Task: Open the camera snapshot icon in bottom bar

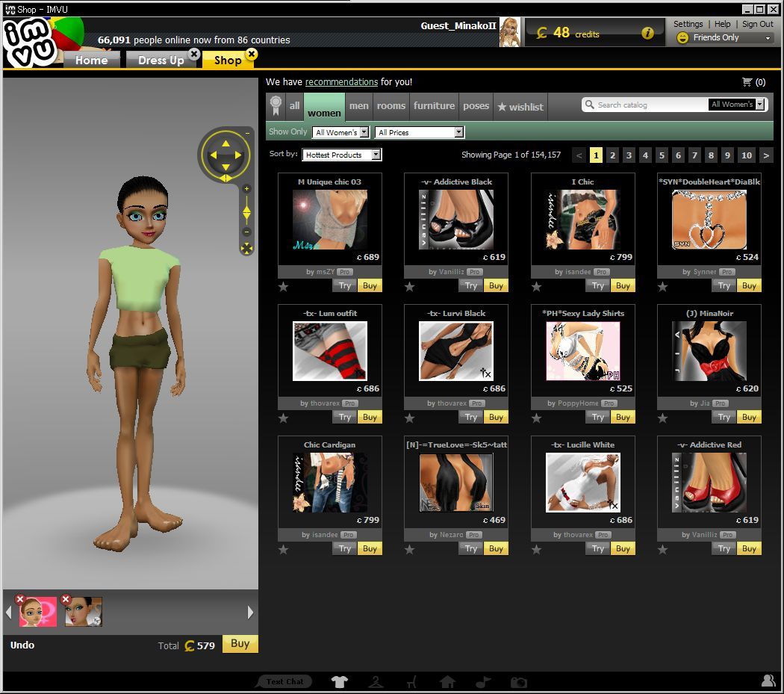Action: [x=519, y=682]
